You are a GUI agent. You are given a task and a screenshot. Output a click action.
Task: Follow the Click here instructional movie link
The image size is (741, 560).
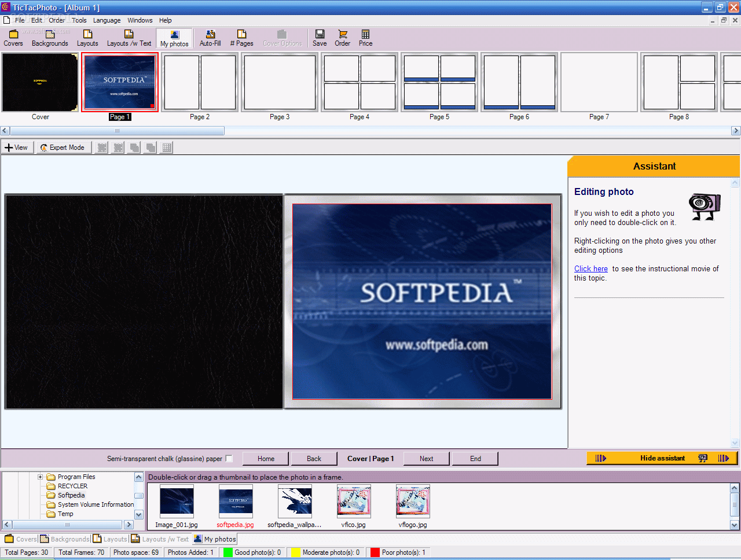(x=590, y=269)
